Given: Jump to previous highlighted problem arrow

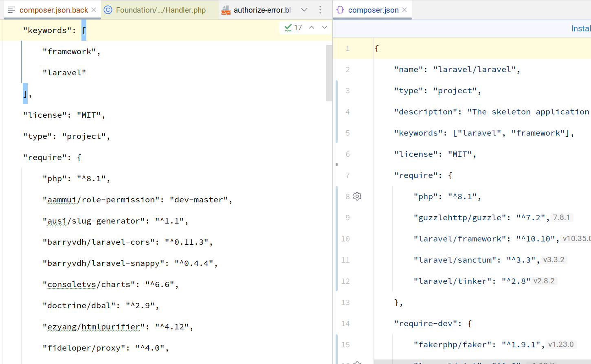Looking at the screenshot, I should coord(312,27).
